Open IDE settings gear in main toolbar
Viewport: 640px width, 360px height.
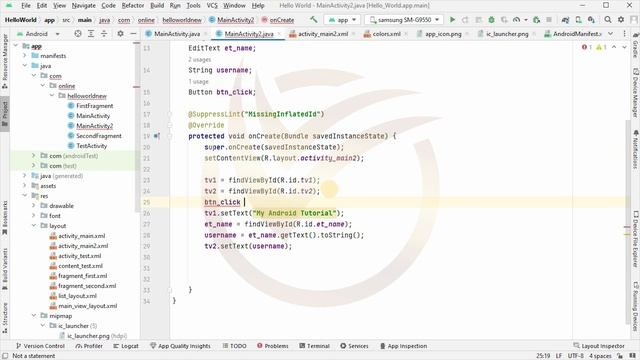point(621,20)
